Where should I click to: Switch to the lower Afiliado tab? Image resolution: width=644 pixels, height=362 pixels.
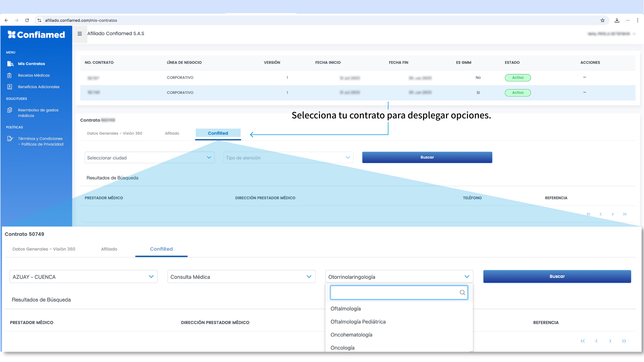pos(109,249)
